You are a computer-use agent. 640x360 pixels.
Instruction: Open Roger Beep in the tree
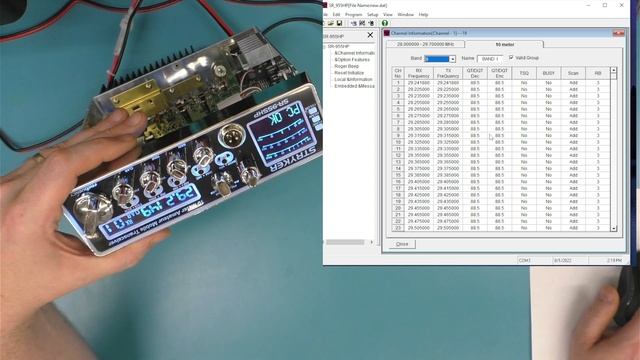click(x=347, y=66)
